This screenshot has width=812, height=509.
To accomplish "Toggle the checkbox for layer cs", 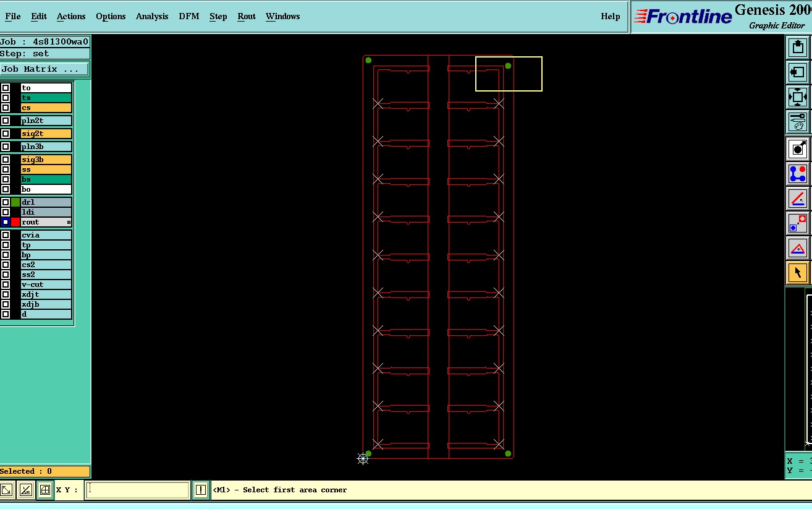I will (6, 108).
